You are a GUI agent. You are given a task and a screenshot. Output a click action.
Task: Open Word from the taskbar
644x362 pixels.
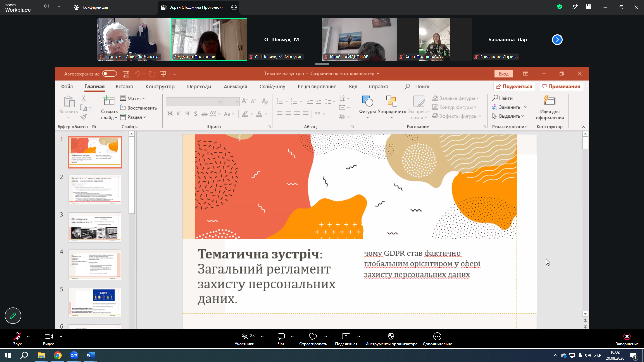point(91,355)
